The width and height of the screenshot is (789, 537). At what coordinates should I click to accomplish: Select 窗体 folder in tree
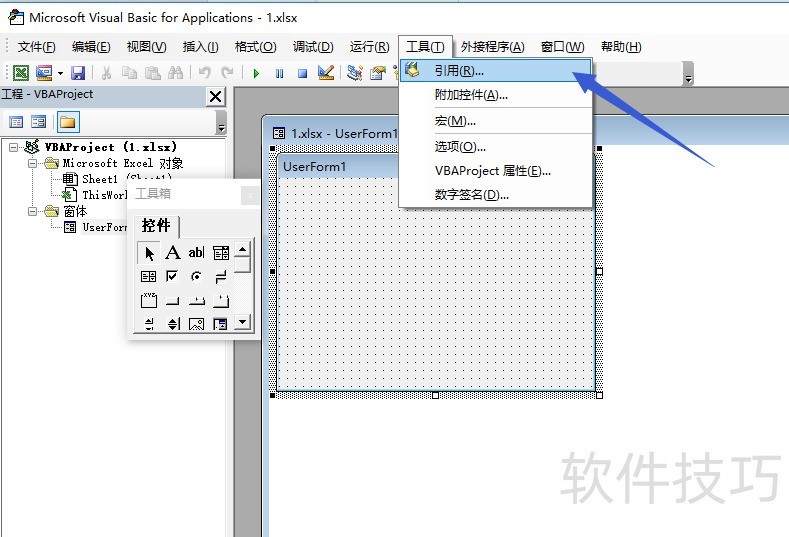click(75, 211)
